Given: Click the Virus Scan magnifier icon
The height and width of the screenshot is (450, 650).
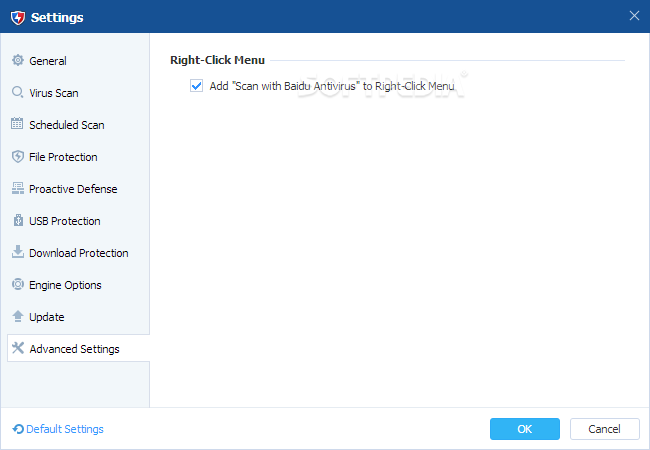Looking at the screenshot, I should [18, 92].
